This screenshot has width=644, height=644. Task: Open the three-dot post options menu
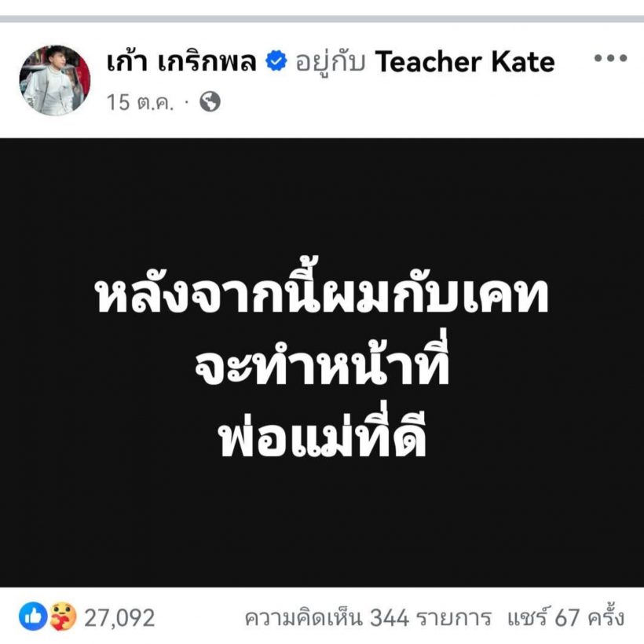tap(610, 58)
